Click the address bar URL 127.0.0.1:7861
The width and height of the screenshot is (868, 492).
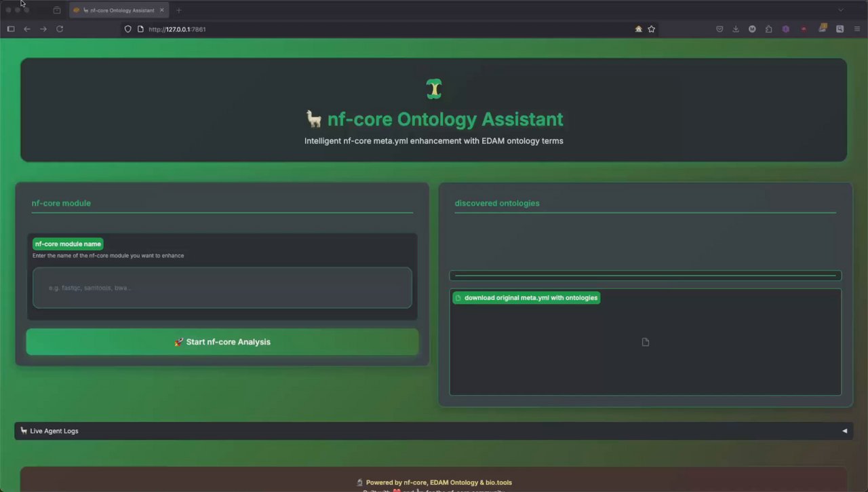pyautogui.click(x=177, y=29)
